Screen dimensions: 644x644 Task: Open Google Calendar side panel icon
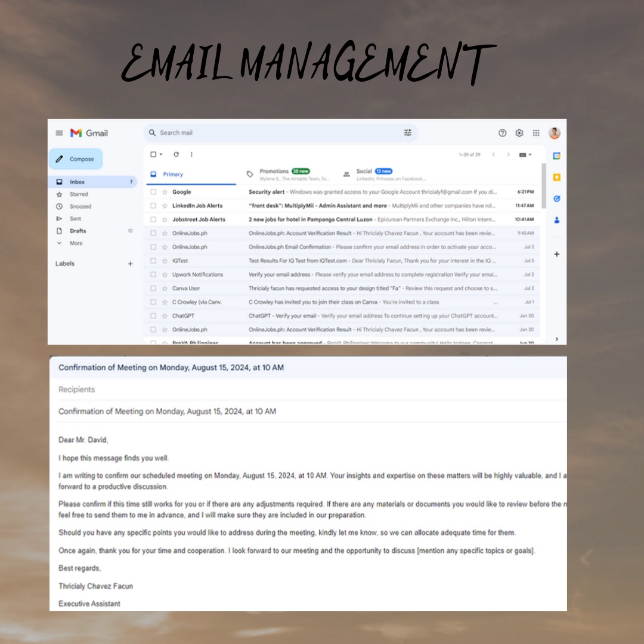pyautogui.click(x=556, y=156)
